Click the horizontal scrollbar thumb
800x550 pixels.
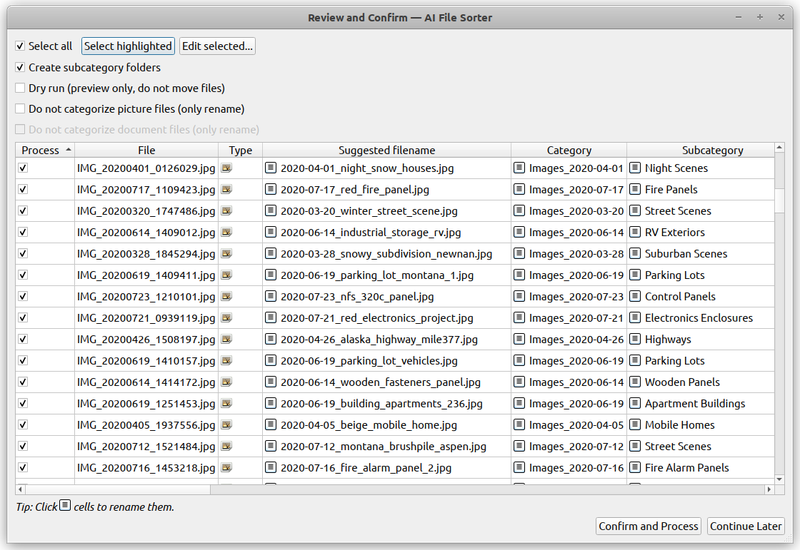(118, 489)
